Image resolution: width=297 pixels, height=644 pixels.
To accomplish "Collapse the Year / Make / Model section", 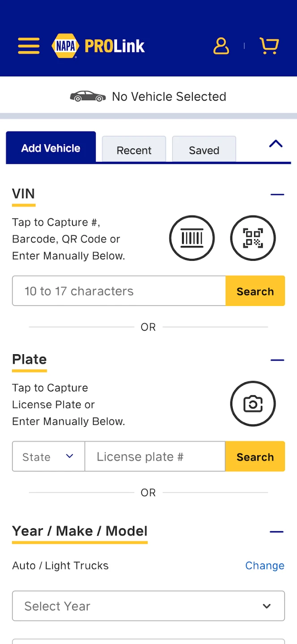I will tap(277, 532).
